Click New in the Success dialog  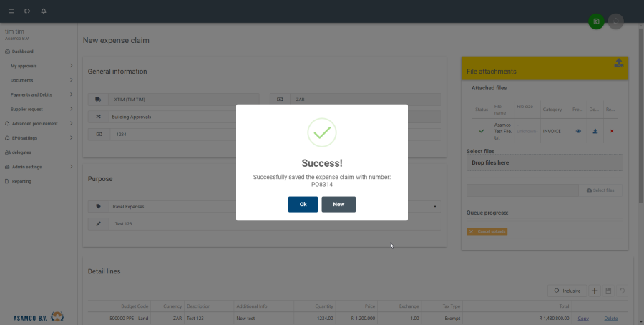click(x=338, y=204)
